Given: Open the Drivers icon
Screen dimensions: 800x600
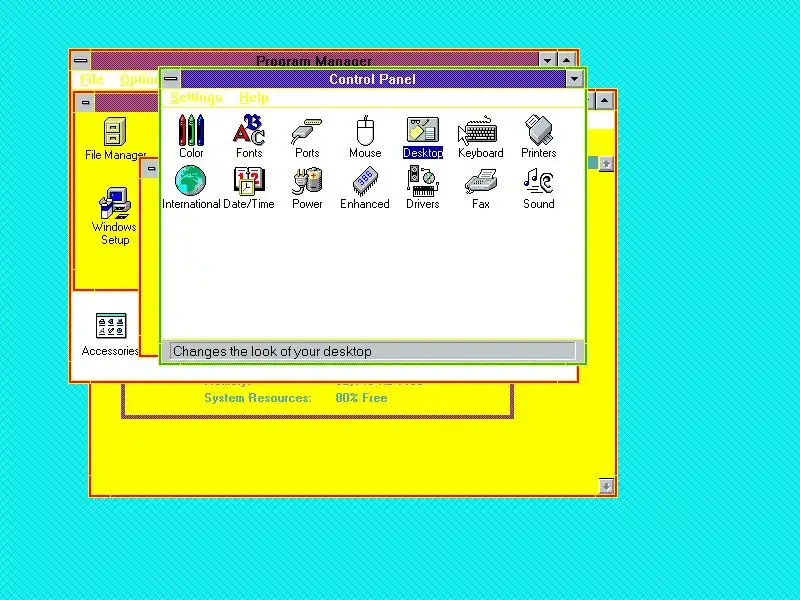Looking at the screenshot, I should (x=422, y=187).
